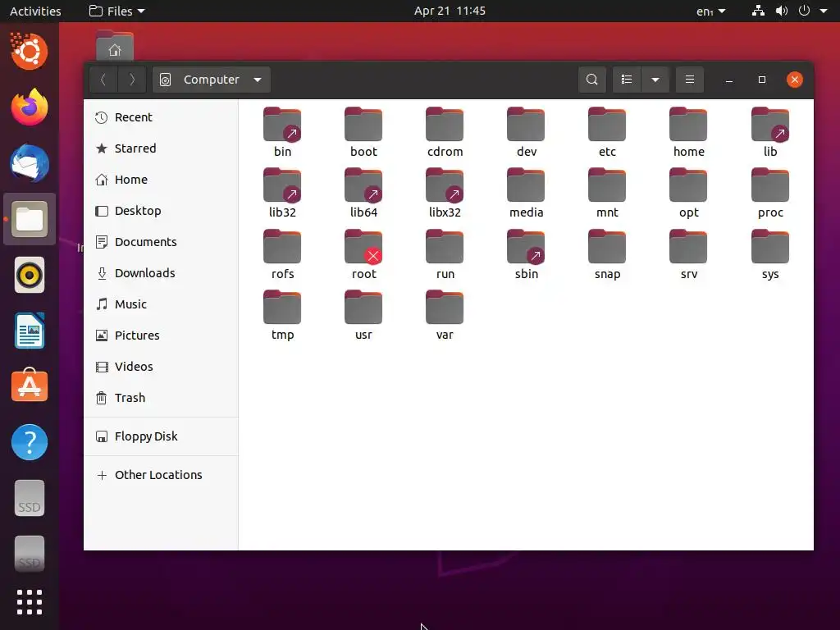This screenshot has width=840, height=630.
Task: Open Recent in the sidebar
Action: pyautogui.click(x=161, y=117)
